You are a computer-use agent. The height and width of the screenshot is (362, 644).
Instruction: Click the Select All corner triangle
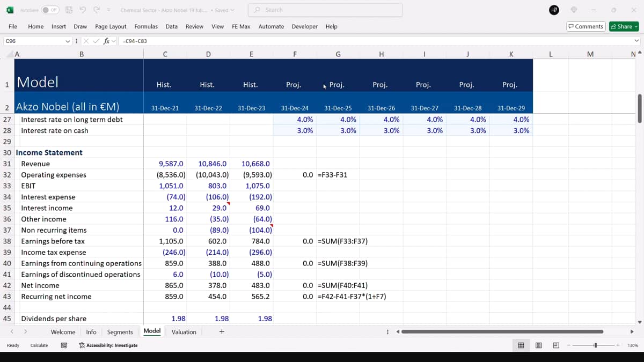click(x=9, y=54)
